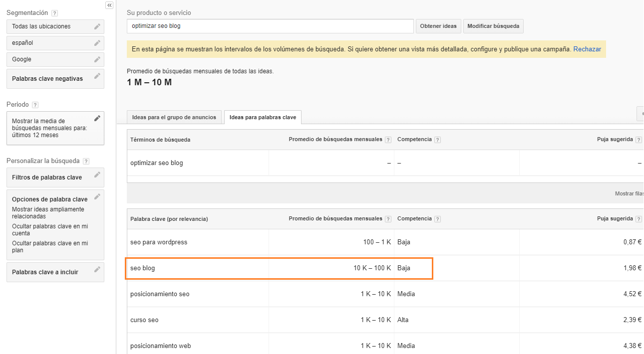
Task: Click the Rechazar link
Action: click(587, 49)
